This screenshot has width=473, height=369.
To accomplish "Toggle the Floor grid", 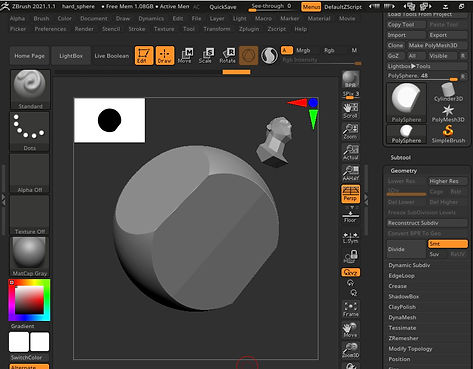I will [x=350, y=215].
